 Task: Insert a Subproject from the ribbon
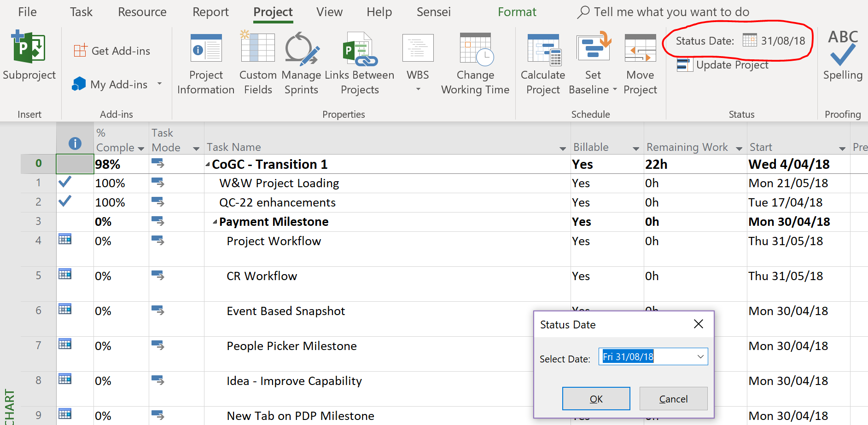29,55
